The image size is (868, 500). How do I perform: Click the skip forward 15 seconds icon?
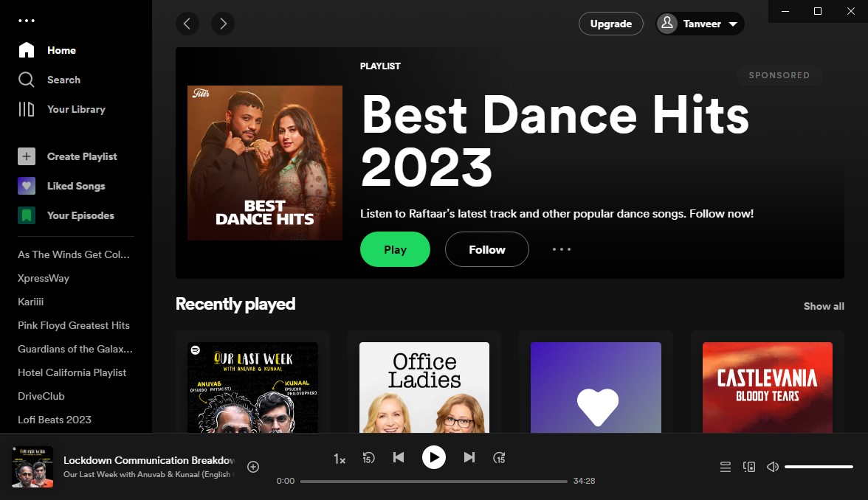[499, 457]
